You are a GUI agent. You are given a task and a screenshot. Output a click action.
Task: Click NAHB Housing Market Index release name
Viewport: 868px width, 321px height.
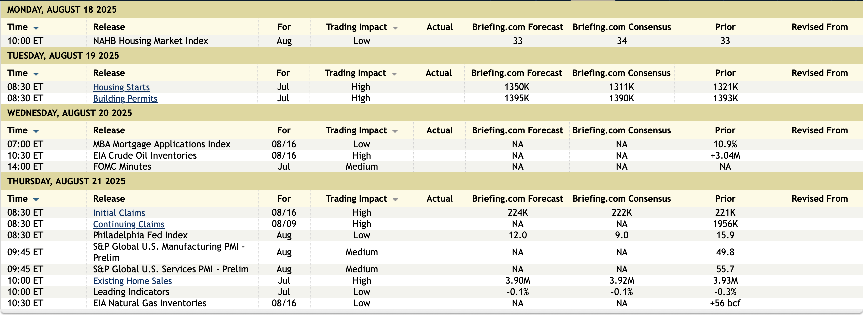tap(150, 41)
